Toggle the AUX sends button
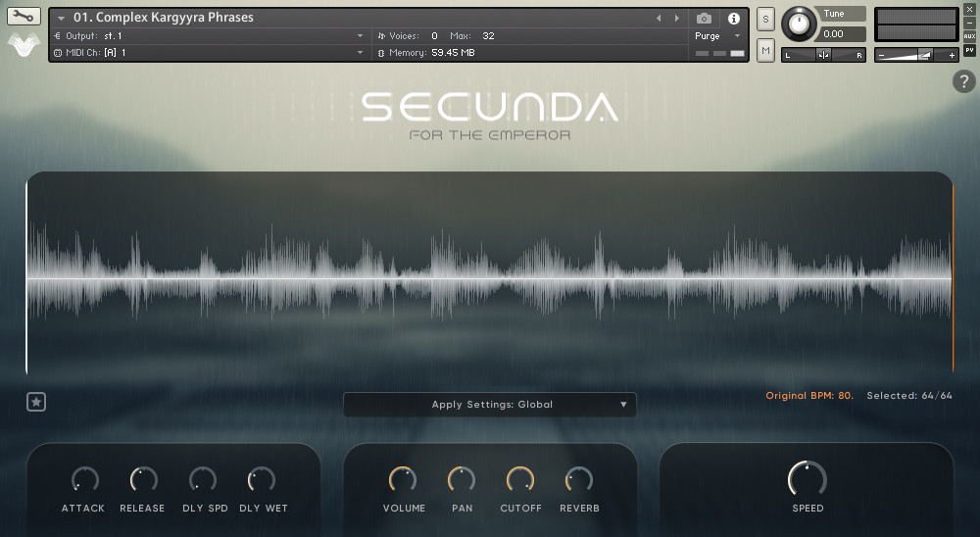Viewport: 980px width, 537px height. click(x=969, y=36)
